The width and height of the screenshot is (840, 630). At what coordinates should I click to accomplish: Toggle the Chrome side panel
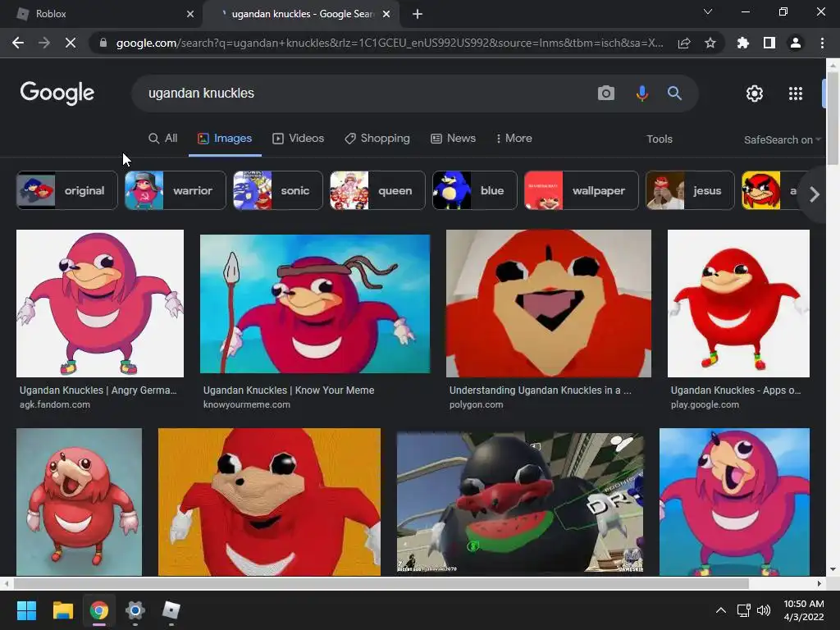click(769, 43)
